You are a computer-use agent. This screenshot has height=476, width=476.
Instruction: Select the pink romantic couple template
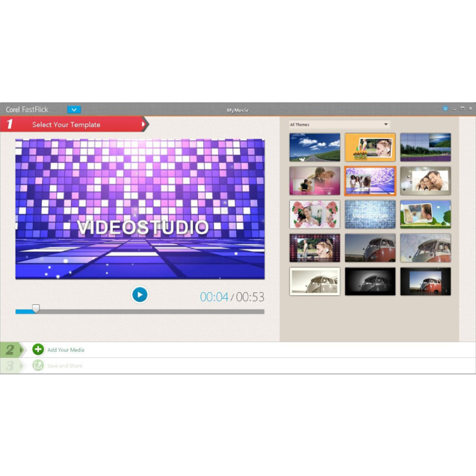pyautogui.click(x=315, y=181)
